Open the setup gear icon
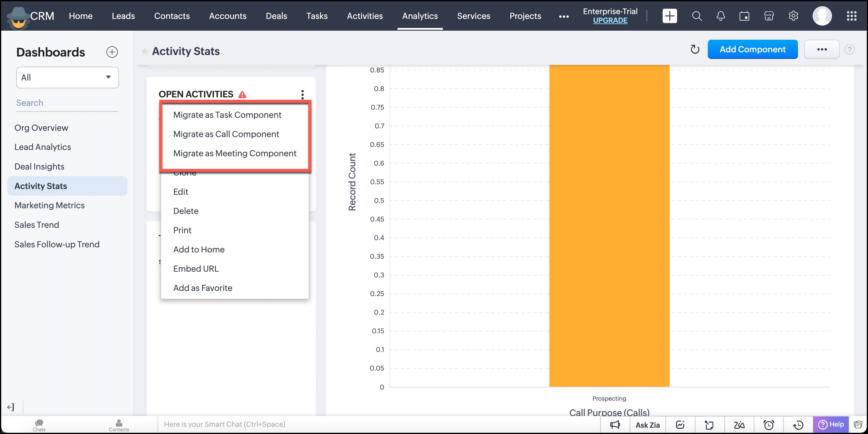868x434 pixels. pyautogui.click(x=793, y=16)
